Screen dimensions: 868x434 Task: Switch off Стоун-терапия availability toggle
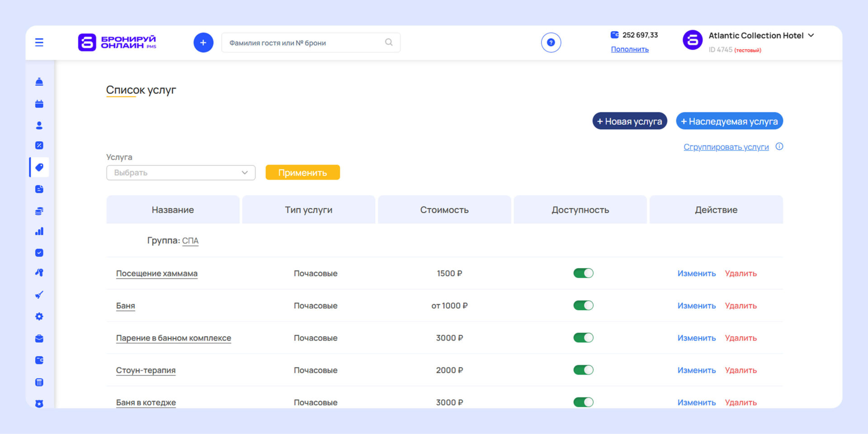(583, 370)
